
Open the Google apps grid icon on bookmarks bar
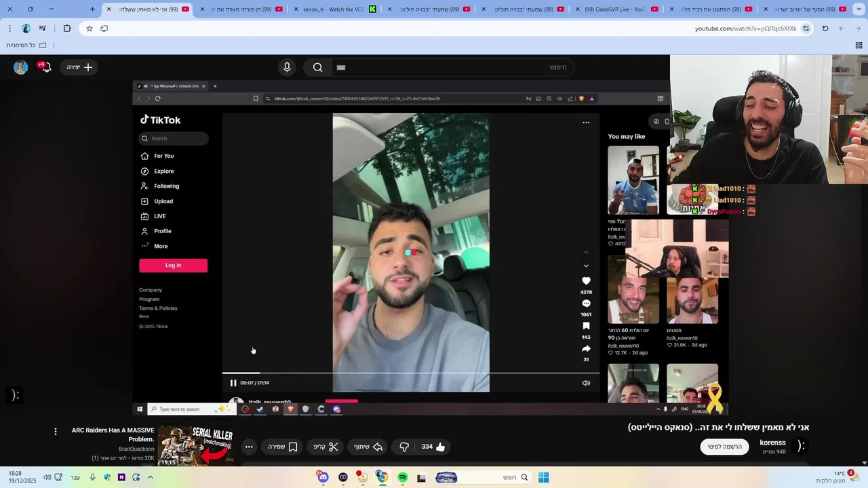(859, 45)
